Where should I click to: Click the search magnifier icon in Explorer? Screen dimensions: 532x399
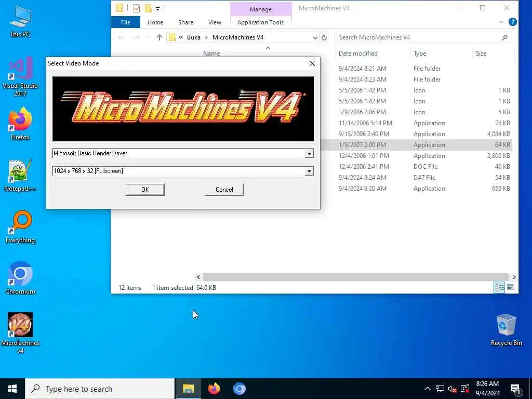tap(504, 37)
